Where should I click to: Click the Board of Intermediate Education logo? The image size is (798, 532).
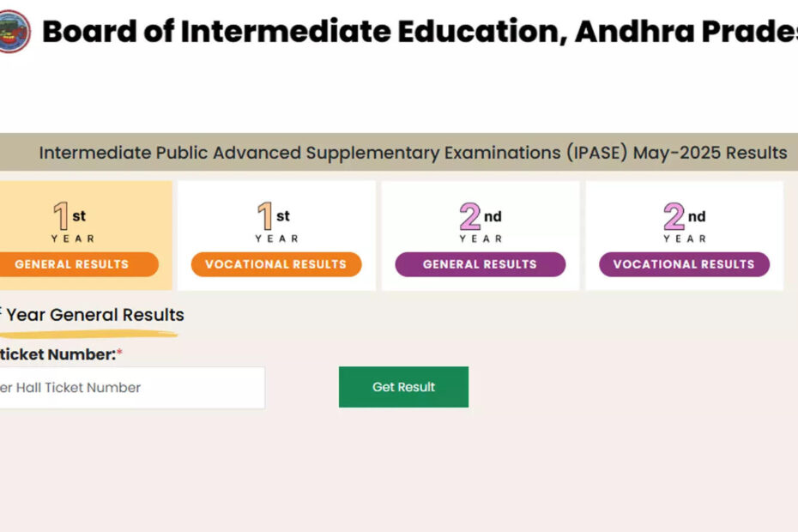[x=14, y=32]
